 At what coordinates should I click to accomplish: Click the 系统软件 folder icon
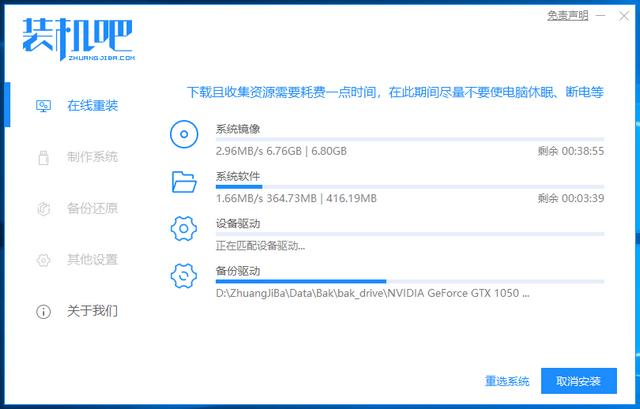(x=184, y=182)
